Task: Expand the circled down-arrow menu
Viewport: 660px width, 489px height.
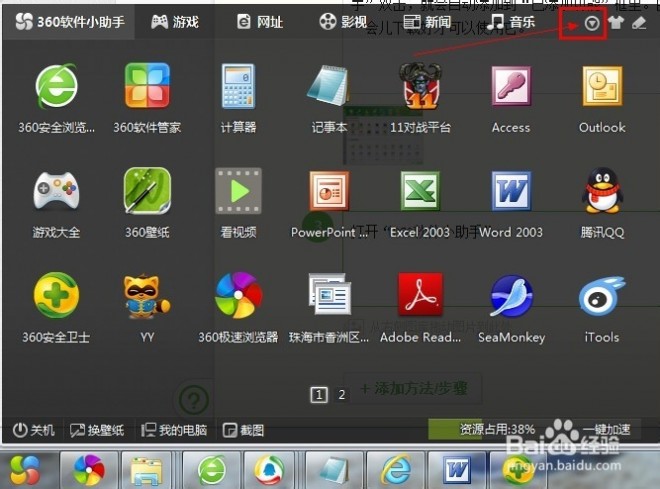Action: [x=592, y=23]
